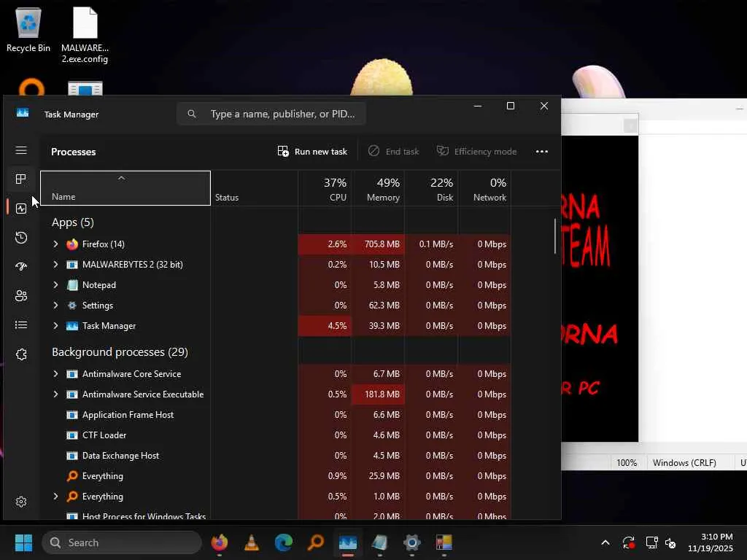Screen dimensions: 747x560
Task: Open the Windows Start menu
Action: coord(23,542)
